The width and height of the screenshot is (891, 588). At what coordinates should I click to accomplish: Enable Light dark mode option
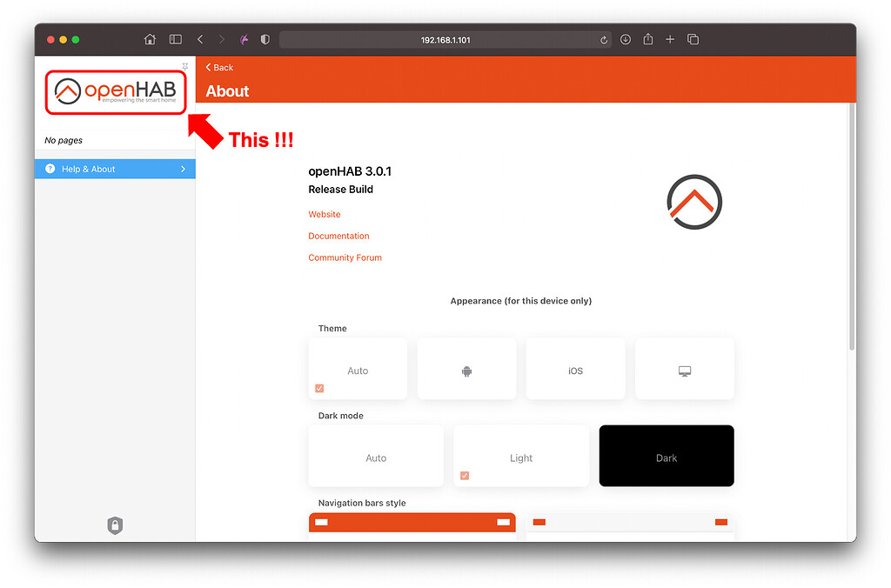[520, 456]
